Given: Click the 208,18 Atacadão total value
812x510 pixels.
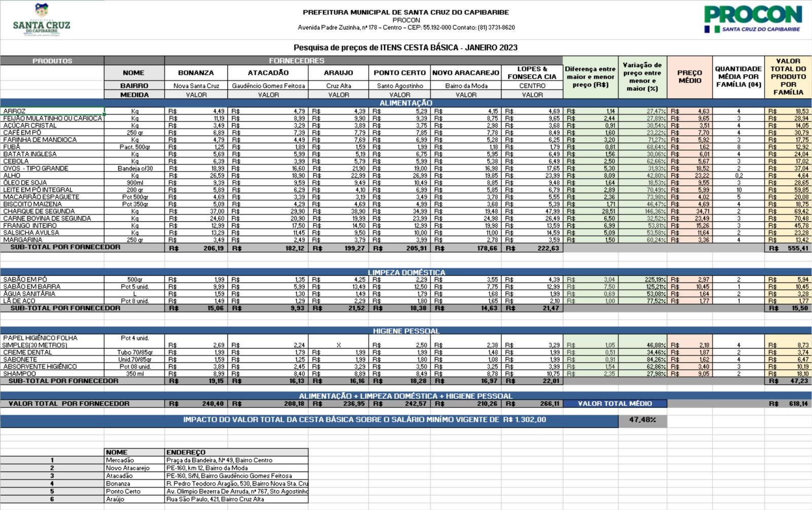Looking at the screenshot, I should [x=268, y=403].
